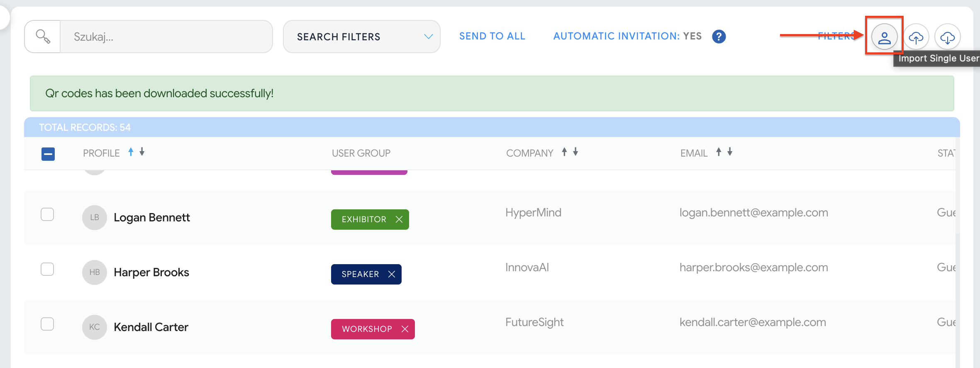The image size is (980, 368).
Task: Sort the Email column descending
Action: click(x=730, y=152)
